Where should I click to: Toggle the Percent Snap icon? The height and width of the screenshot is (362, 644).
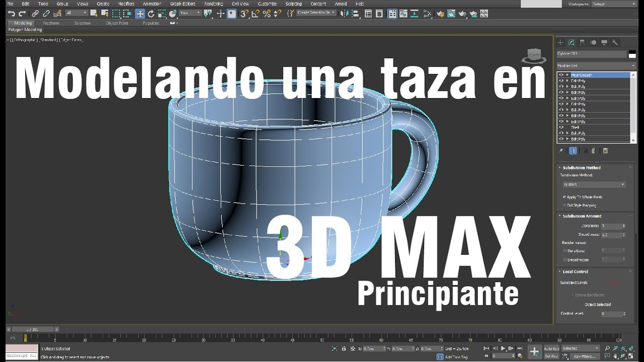267,14
